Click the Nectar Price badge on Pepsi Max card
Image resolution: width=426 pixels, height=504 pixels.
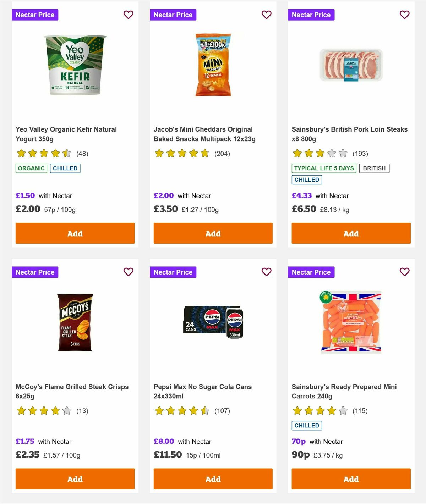(x=173, y=272)
